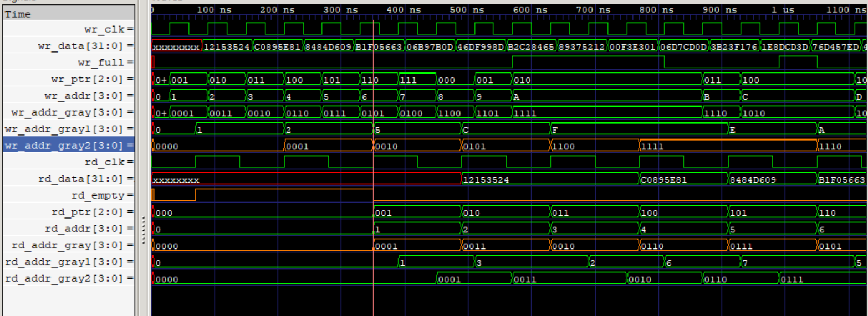Click the Time header in the signal list
868x316 pixels.
point(18,14)
